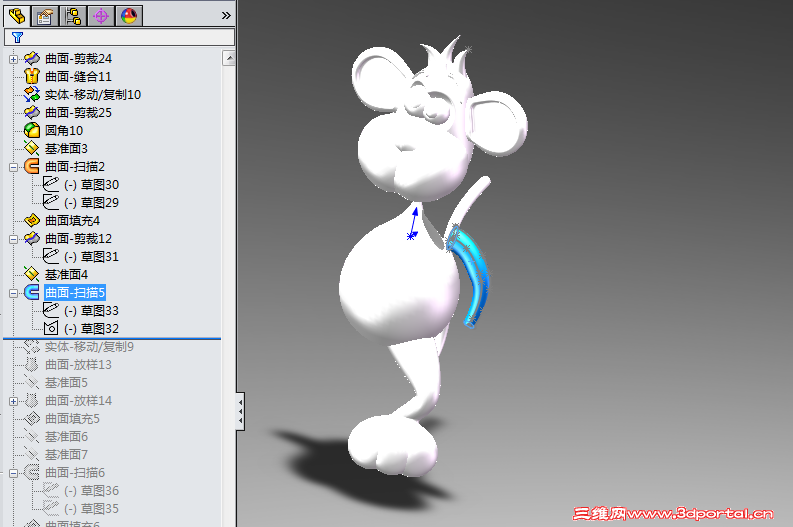Switch to the PropertyManager tab
This screenshot has width=793, height=527.
[45, 16]
